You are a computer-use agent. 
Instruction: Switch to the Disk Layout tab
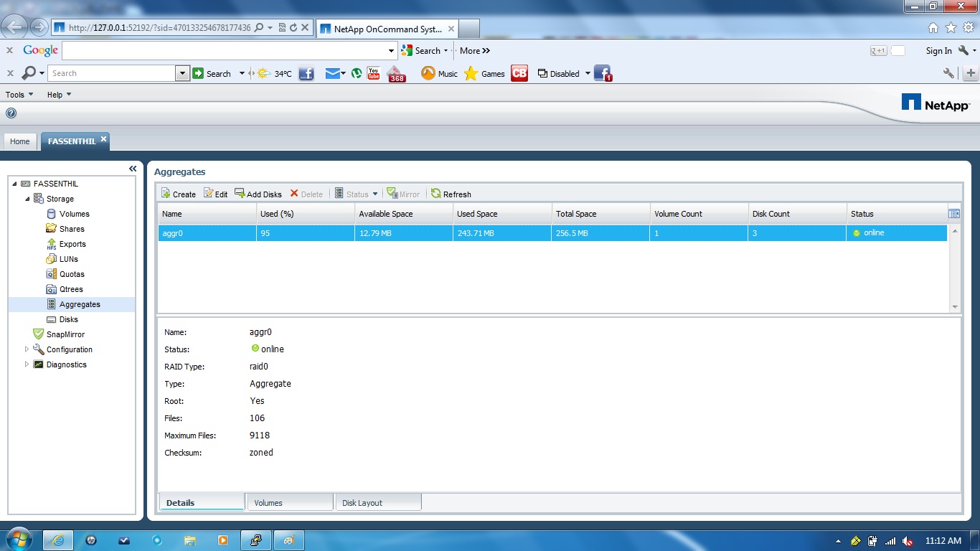378,502
